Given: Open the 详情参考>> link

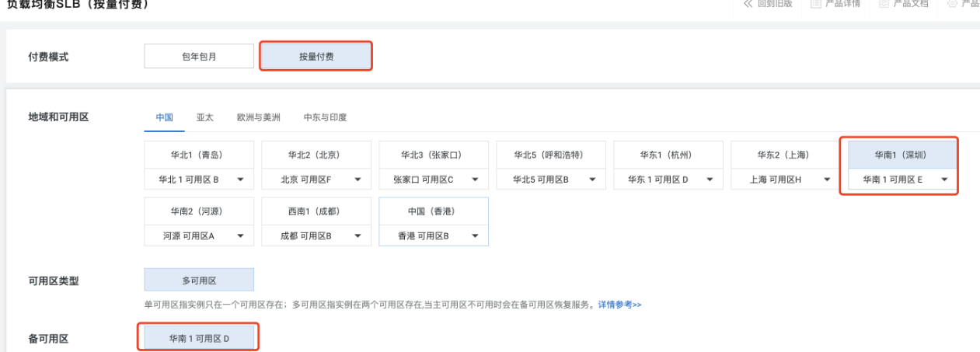Looking at the screenshot, I should pos(619,305).
